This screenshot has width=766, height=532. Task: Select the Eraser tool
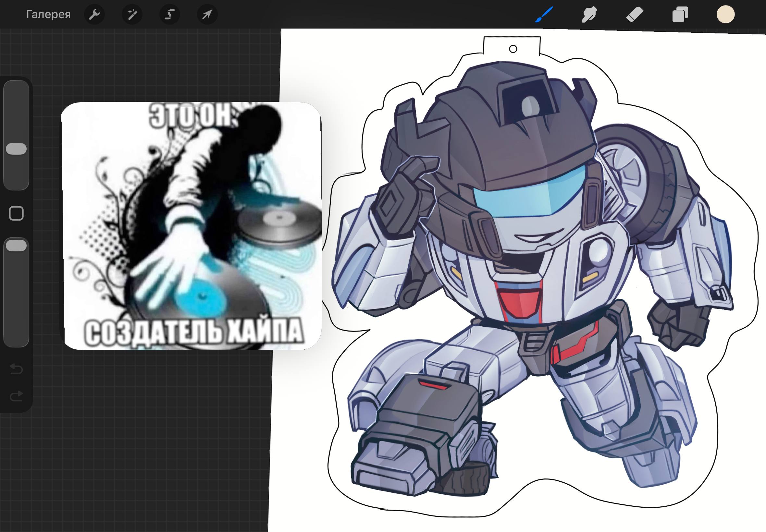click(635, 15)
